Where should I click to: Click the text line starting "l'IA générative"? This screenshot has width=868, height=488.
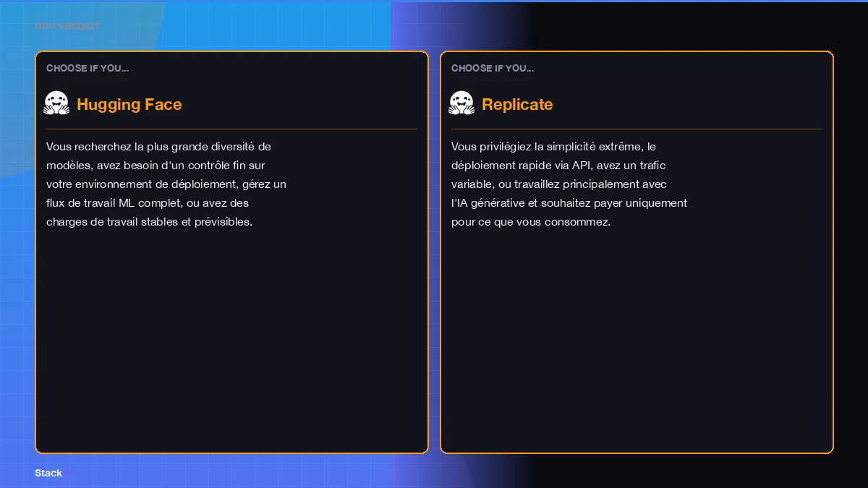(x=569, y=203)
